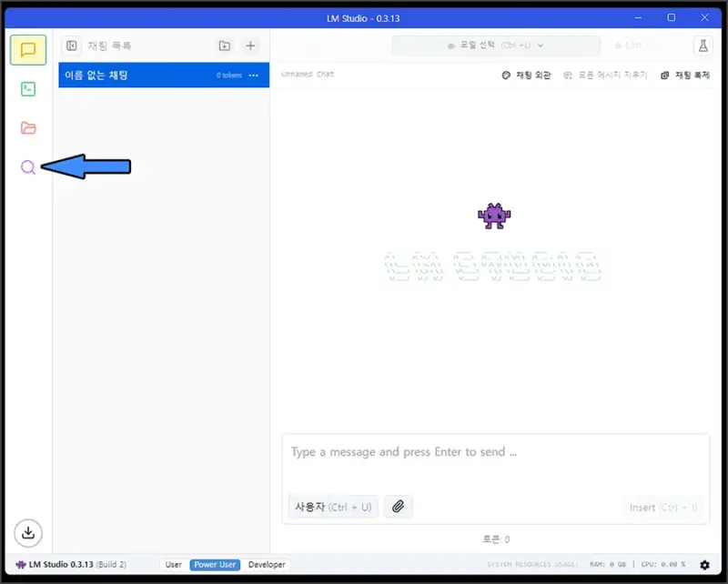
Task: Close the LM Studio window
Action: 704,17
